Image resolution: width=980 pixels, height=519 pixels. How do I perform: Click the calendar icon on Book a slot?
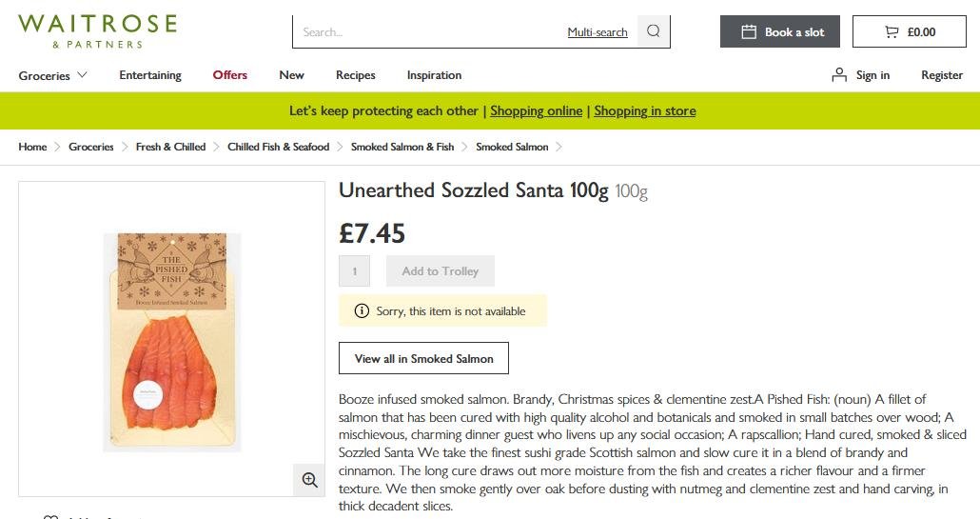(x=749, y=31)
